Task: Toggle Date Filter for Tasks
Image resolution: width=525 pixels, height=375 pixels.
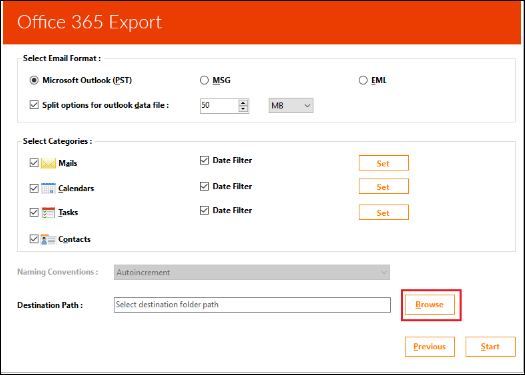Action: pos(204,211)
